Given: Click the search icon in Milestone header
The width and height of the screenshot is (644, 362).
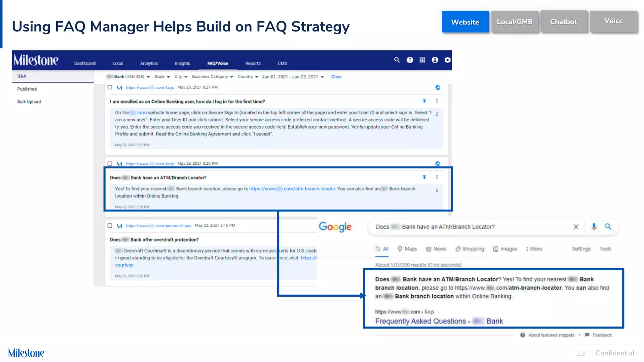Looking at the screenshot, I should click(397, 60).
